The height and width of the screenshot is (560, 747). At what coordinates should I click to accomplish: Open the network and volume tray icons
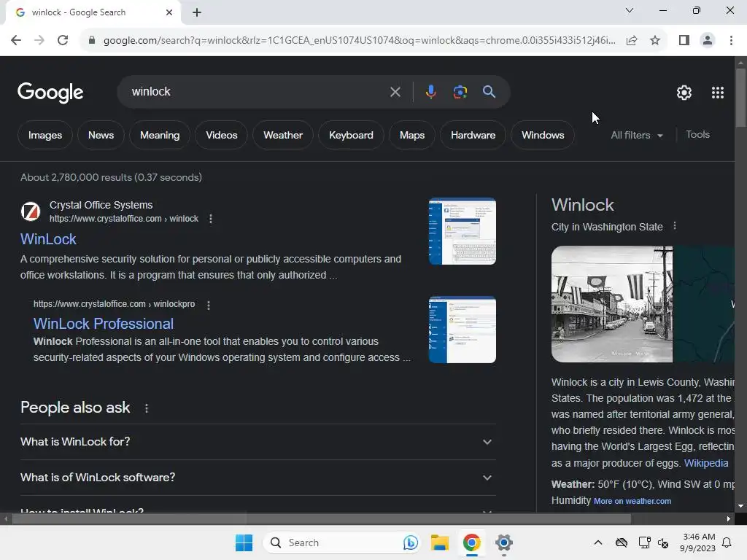(653, 542)
